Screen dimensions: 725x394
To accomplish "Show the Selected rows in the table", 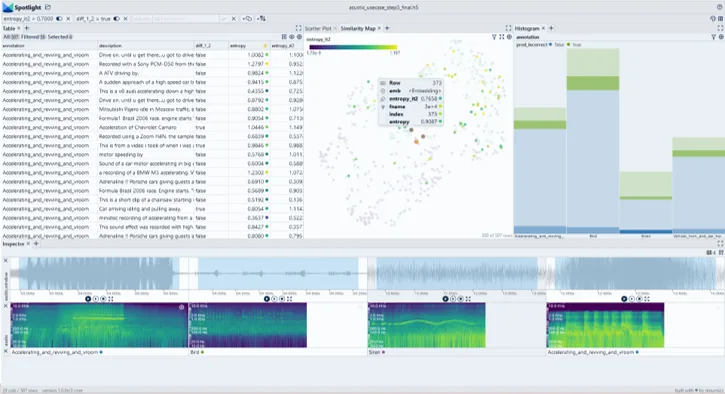I will pyautogui.click(x=60, y=37).
